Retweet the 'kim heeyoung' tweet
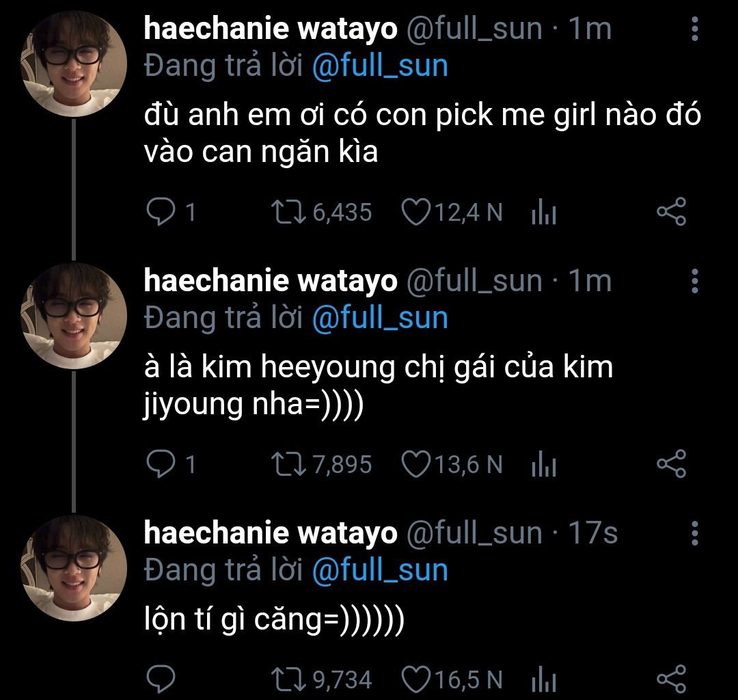This screenshot has width=738, height=700. tap(288, 465)
